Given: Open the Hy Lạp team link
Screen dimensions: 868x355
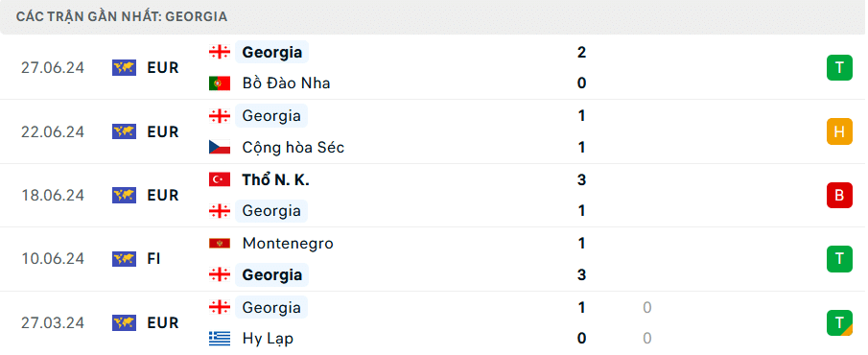Looking at the screenshot, I should pyautogui.click(x=268, y=339).
